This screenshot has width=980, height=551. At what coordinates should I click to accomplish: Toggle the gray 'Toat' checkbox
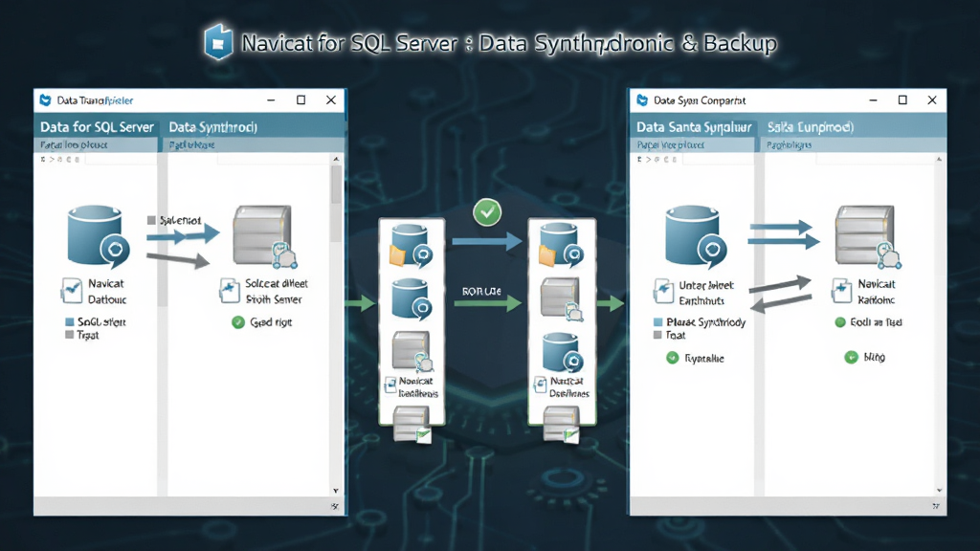pos(657,335)
